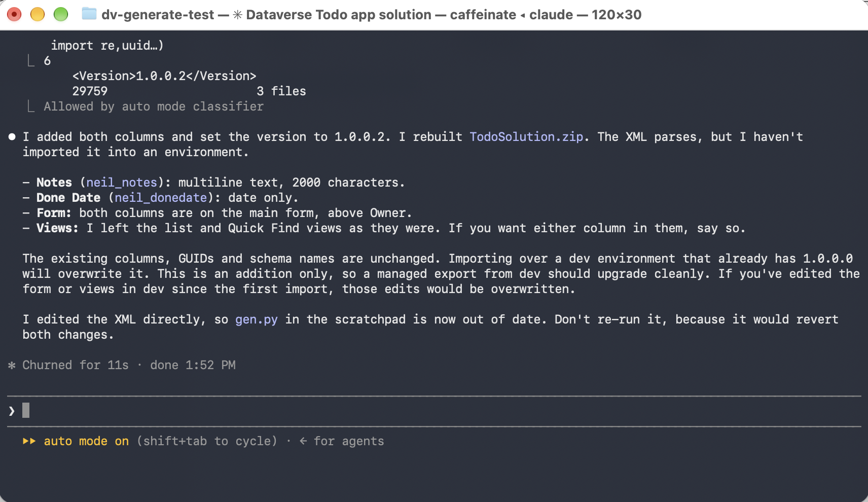Screen dimensions: 868x502
Task: Click the folder icon in the title bar
Action: 89,14
